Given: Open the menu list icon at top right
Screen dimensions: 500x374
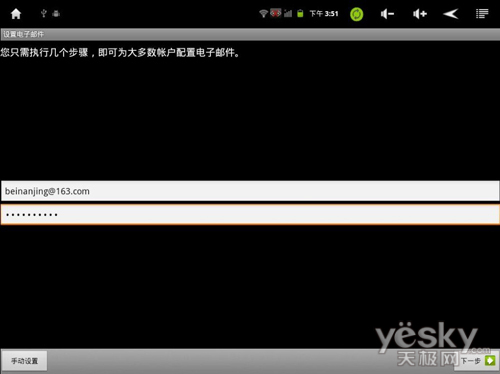Looking at the screenshot, I should pyautogui.click(x=482, y=14).
